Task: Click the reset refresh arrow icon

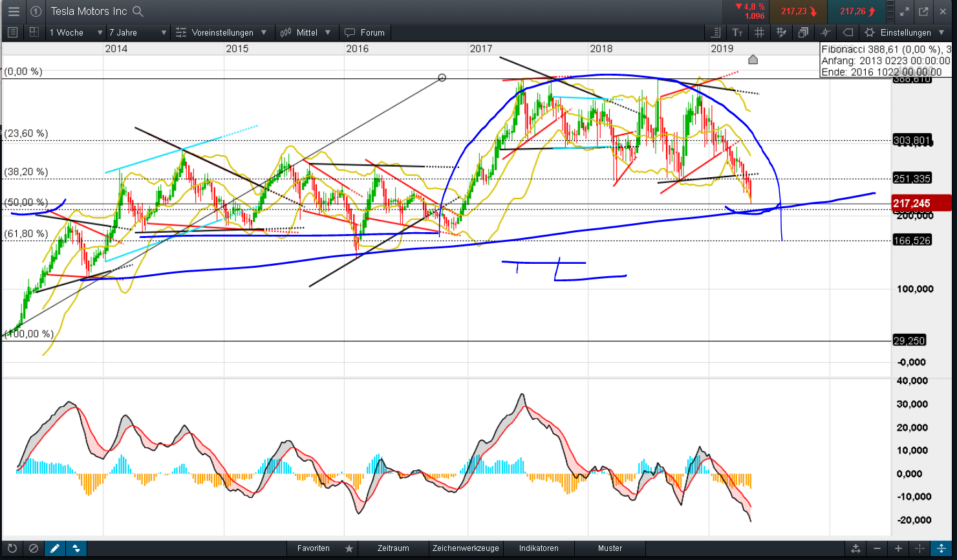Action: click(x=12, y=548)
